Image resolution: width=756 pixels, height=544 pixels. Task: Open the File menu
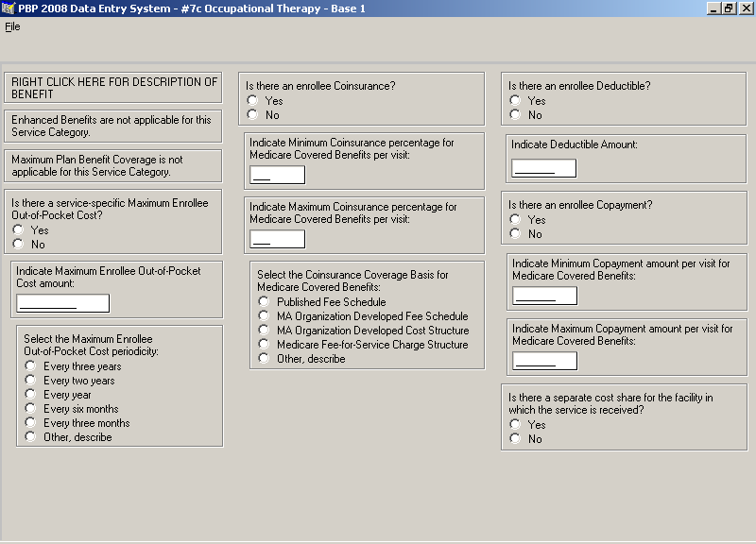point(12,27)
